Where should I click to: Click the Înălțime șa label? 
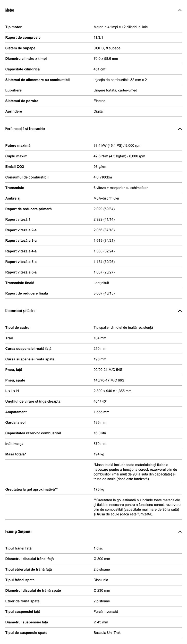click(14, 444)
